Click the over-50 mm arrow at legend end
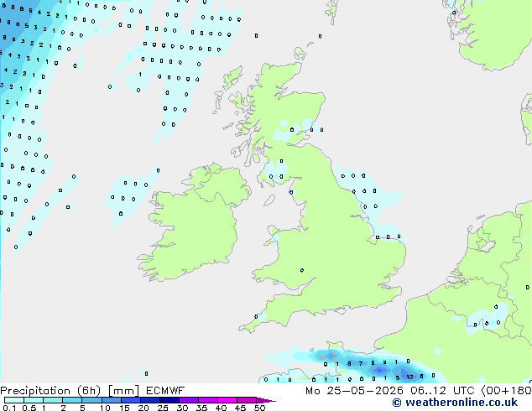 (266, 400)
